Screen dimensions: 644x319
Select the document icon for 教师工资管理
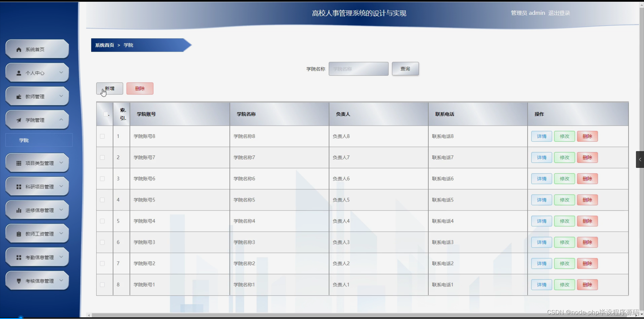click(19, 233)
